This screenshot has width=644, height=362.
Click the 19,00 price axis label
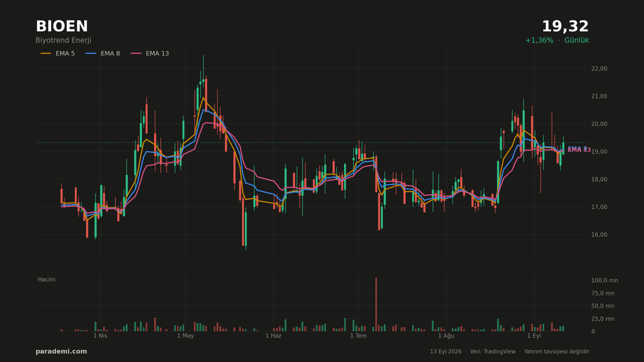pos(599,152)
